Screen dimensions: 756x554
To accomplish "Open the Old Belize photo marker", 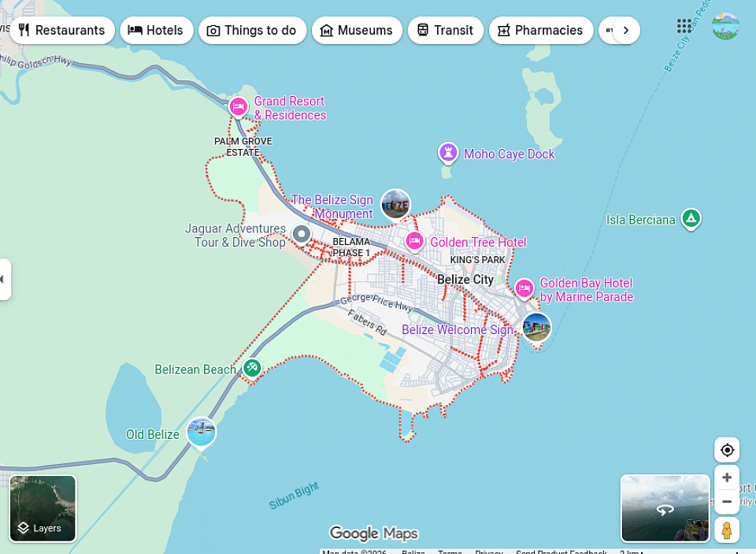I will coord(202,432).
